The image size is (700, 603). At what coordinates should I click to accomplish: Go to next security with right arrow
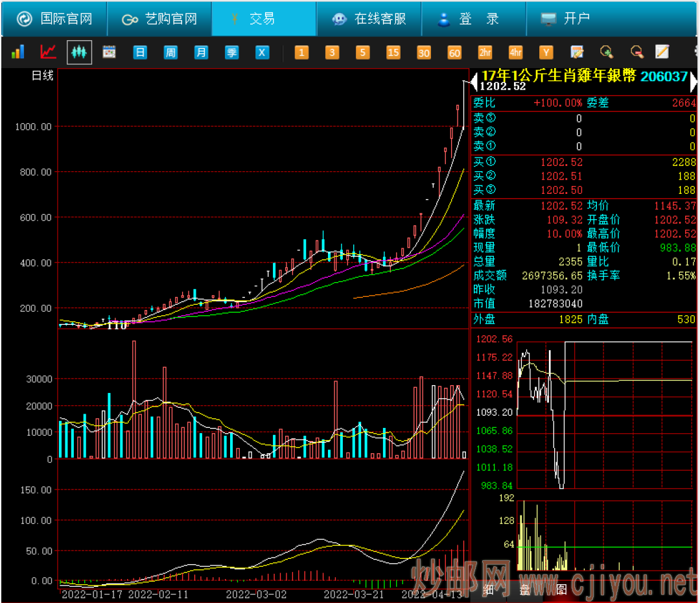(694, 82)
